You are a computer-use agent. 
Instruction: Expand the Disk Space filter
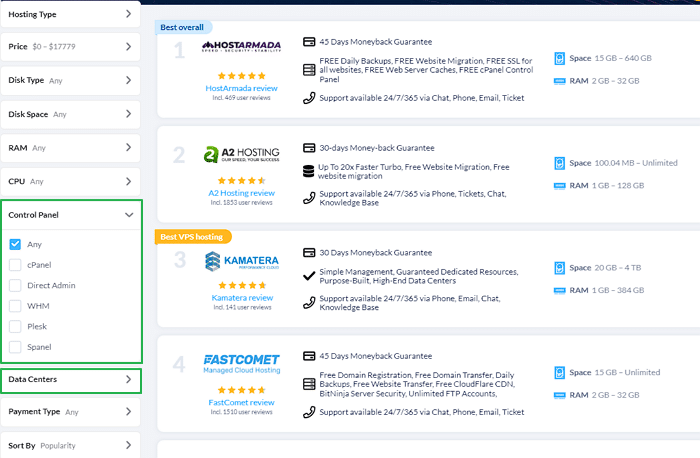point(129,114)
